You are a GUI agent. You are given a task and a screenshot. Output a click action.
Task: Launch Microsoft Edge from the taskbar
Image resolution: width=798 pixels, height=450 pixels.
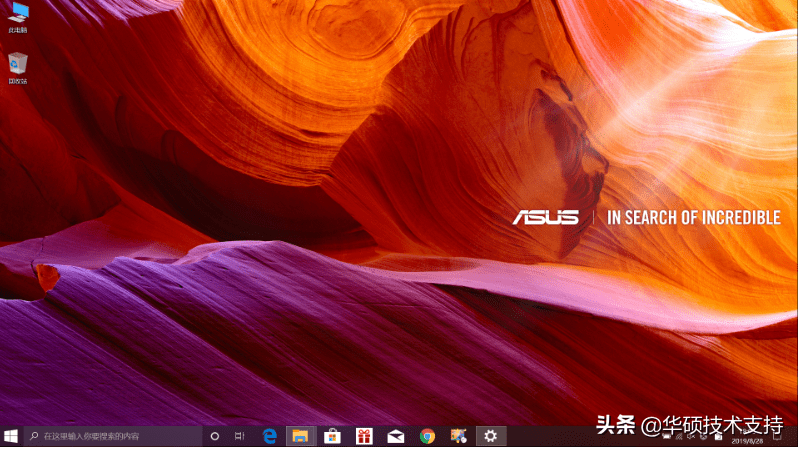pos(270,436)
